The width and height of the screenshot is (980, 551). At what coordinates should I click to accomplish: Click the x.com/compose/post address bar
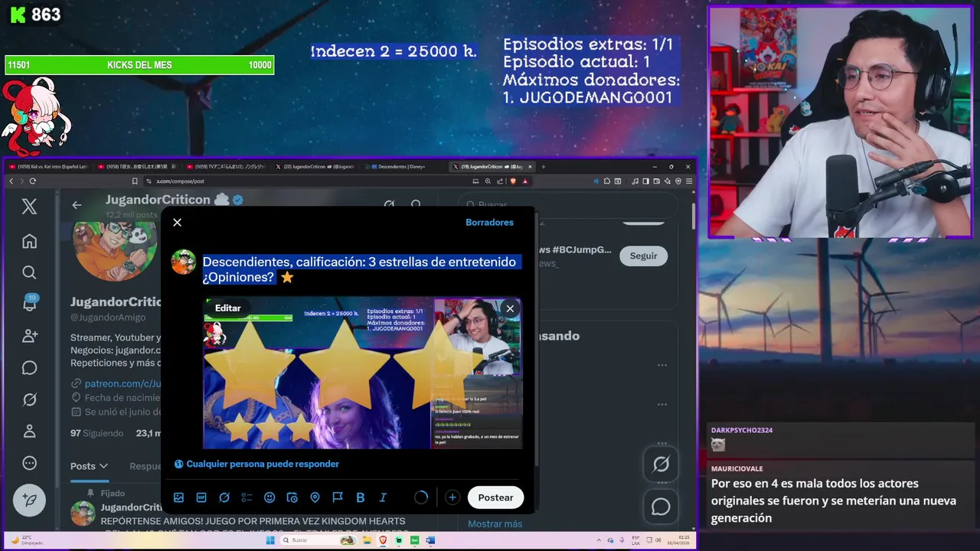pyautogui.click(x=306, y=181)
